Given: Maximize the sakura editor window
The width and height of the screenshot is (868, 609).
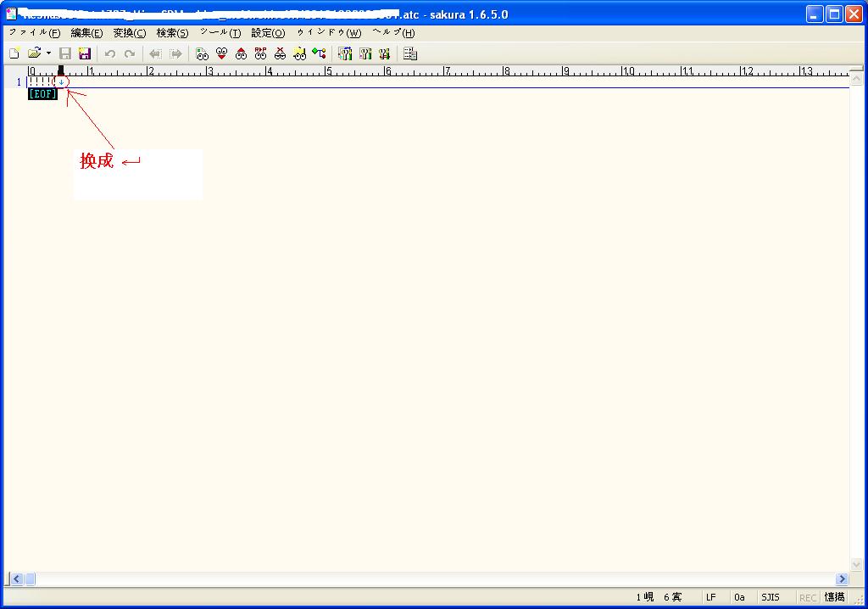Looking at the screenshot, I should (834, 14).
